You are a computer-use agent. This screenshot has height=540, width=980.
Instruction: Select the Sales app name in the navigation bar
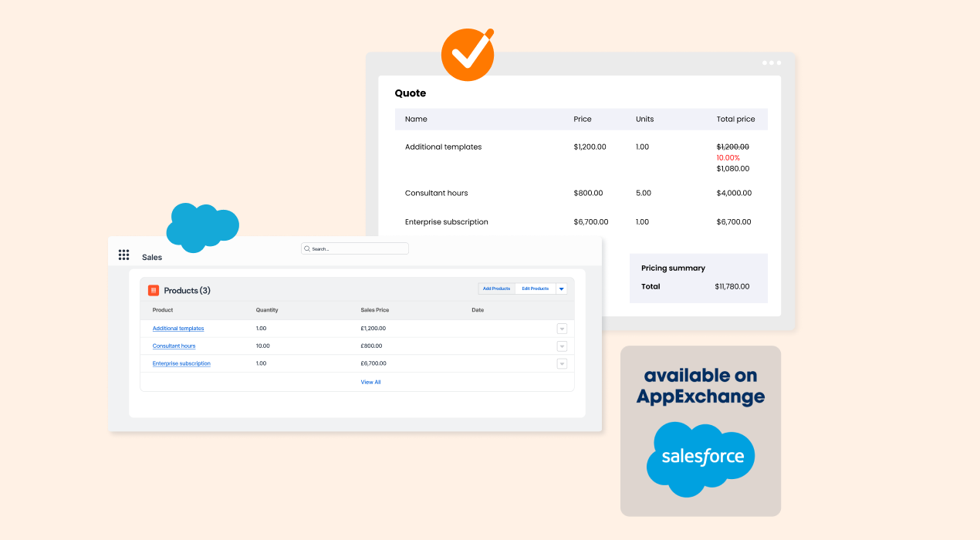click(151, 257)
